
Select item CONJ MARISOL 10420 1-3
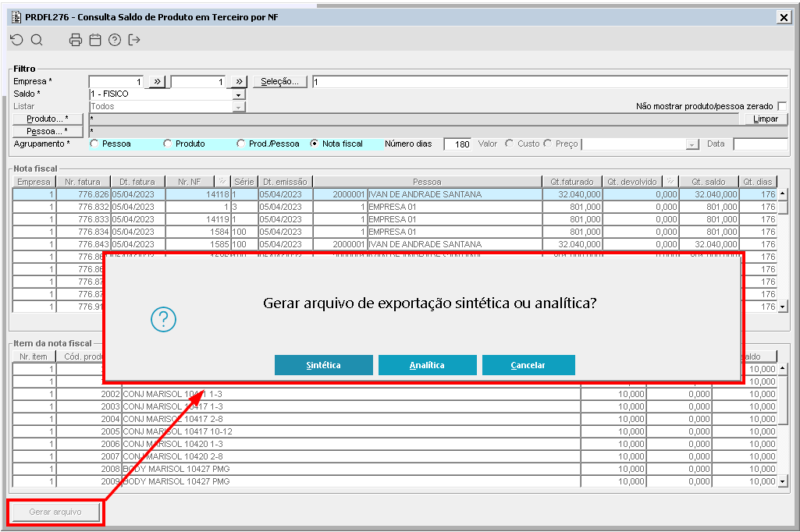394,444
